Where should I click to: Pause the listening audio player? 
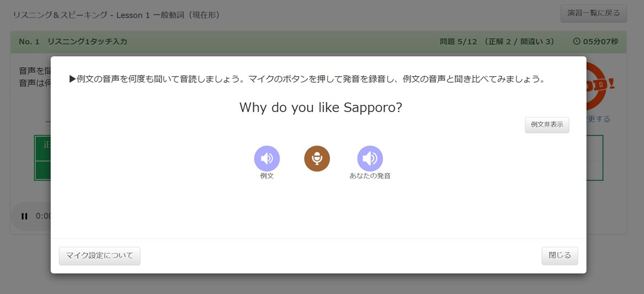tap(24, 216)
